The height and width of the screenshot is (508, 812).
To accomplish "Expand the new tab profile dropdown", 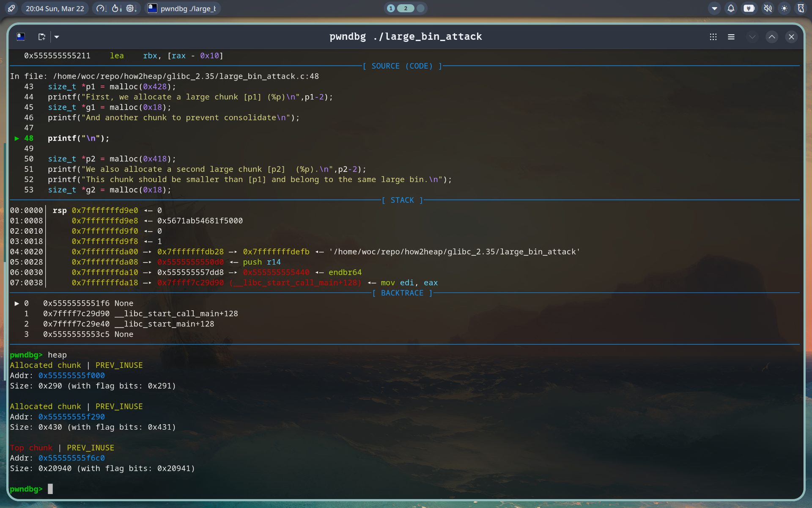I will pos(57,37).
